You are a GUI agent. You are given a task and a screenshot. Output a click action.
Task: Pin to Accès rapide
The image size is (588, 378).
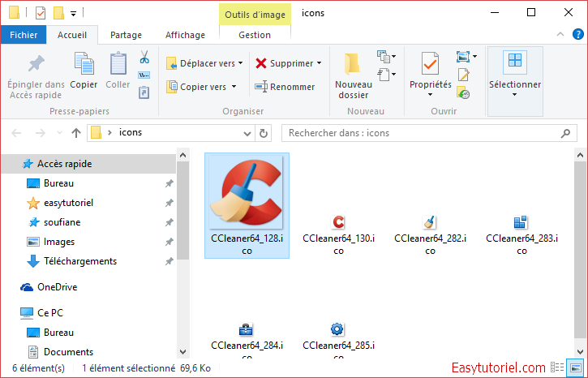click(36, 78)
